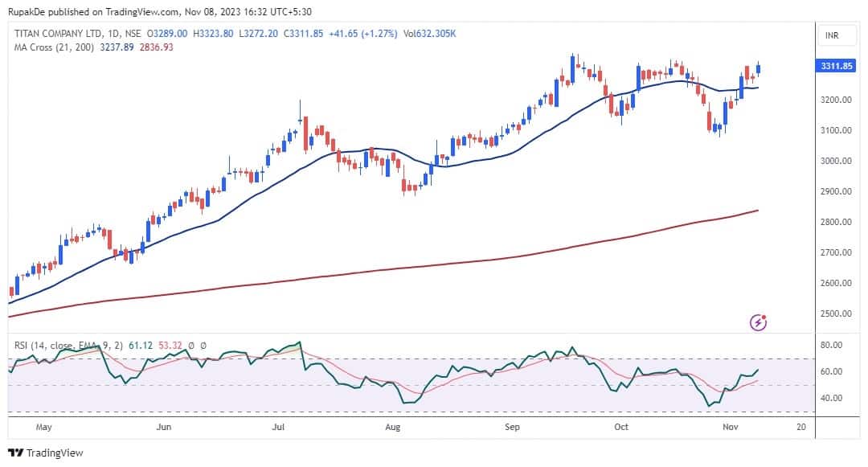Click the TITAN COMPANY LTD symbol title
Image resolution: width=868 pixels, height=467 pixels.
tap(58, 34)
